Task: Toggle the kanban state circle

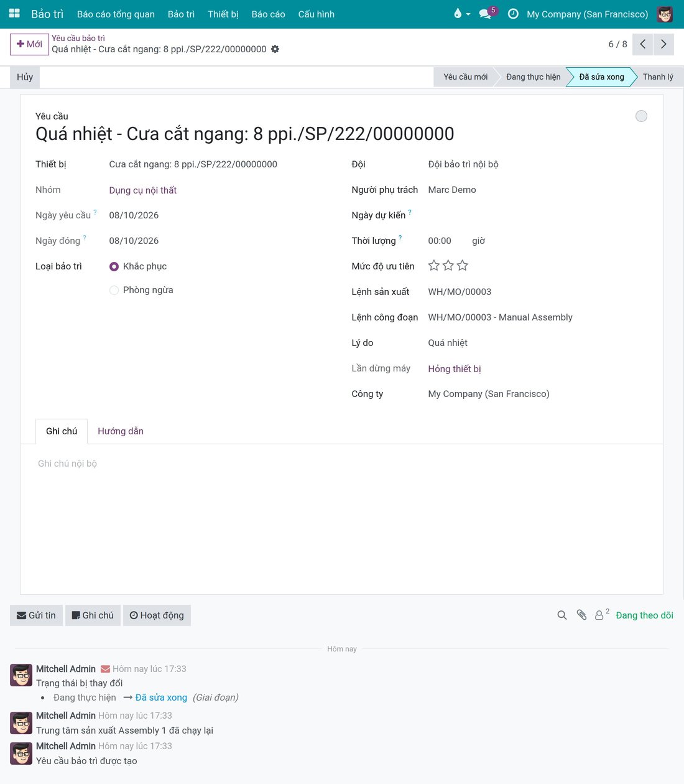Action: coord(641,116)
